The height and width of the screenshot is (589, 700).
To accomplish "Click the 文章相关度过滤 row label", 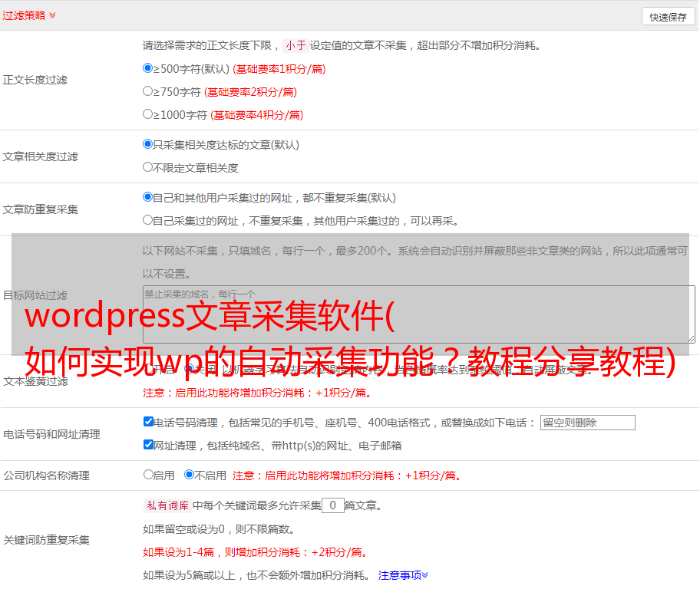I will (41, 156).
